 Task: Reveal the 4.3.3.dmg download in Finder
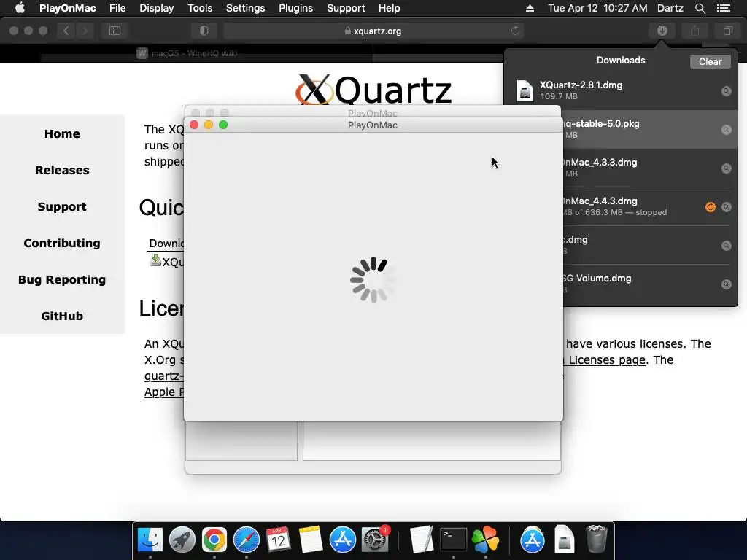(726, 168)
